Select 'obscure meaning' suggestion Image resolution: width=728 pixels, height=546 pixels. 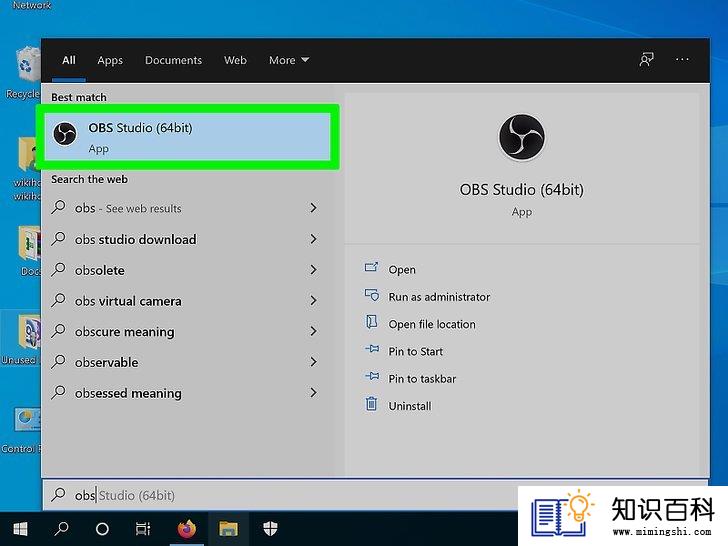pyautogui.click(x=186, y=332)
